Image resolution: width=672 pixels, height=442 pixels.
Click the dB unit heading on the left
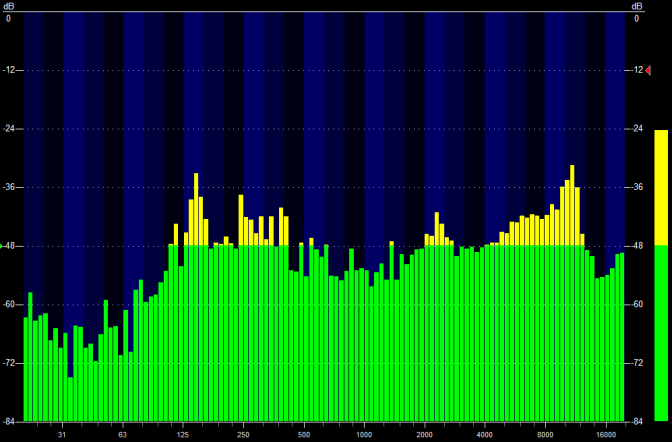pos(9,6)
